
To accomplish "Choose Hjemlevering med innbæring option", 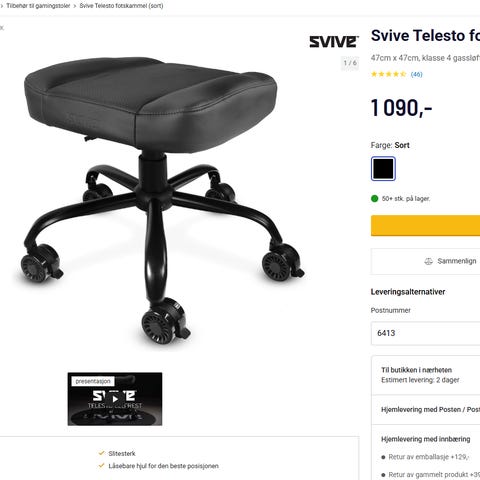I will (425, 439).
